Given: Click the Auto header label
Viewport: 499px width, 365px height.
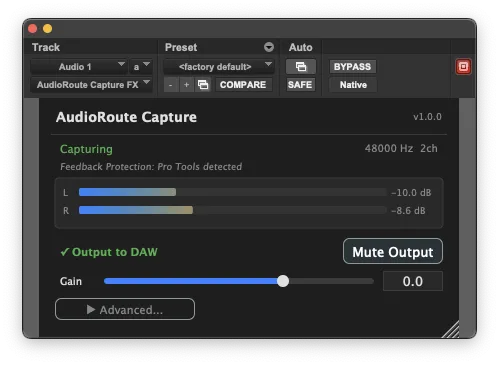Looking at the screenshot, I should [301, 47].
